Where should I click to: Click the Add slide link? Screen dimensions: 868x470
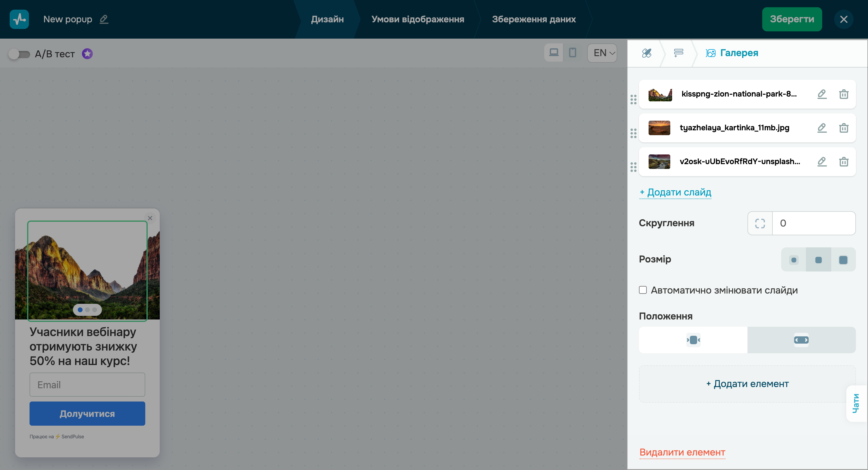pos(675,192)
